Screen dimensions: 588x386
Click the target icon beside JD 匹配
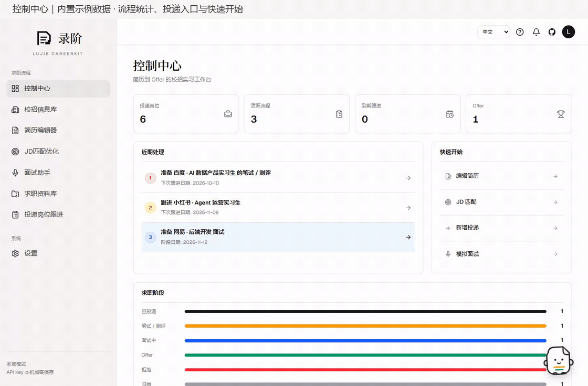448,202
